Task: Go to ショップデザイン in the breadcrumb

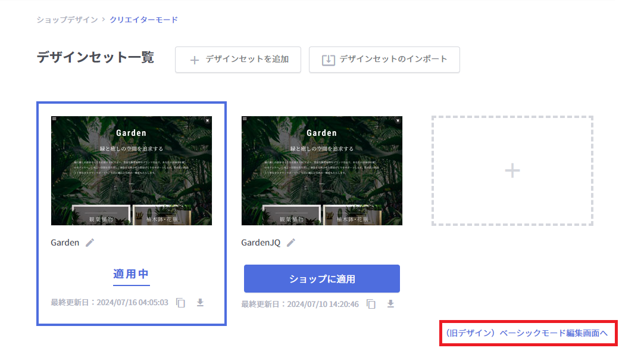Action: (x=67, y=20)
